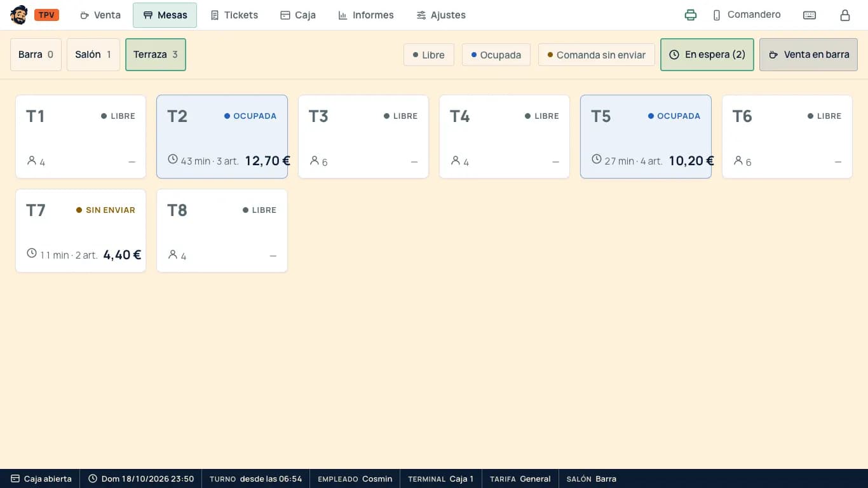The height and width of the screenshot is (488, 868).
Task: Switch to the Tickets tab
Action: [x=234, y=15]
